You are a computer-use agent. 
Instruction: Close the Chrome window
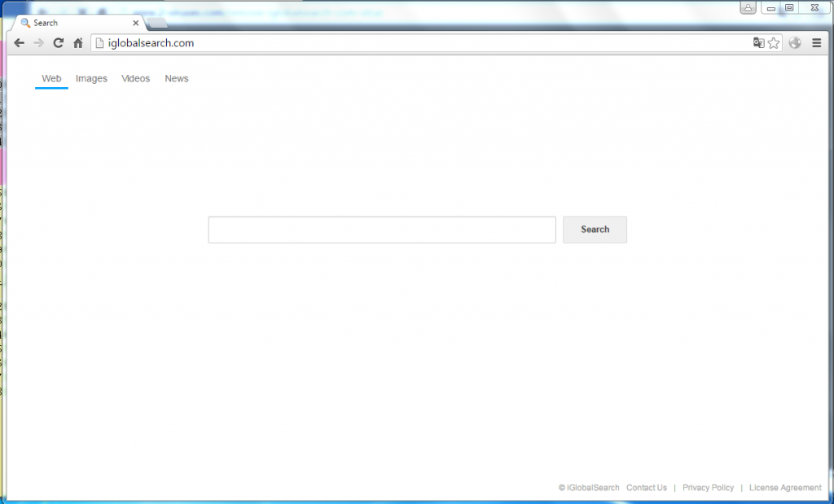[814, 7]
